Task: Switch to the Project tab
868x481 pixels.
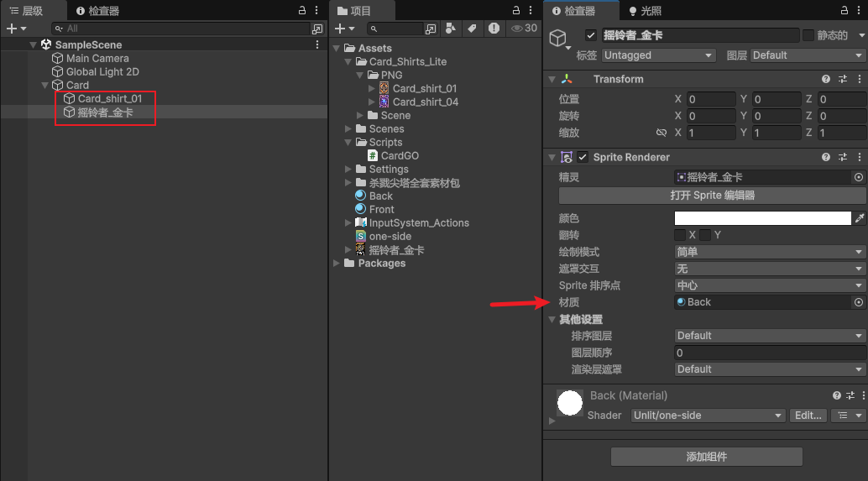Action: (x=354, y=11)
